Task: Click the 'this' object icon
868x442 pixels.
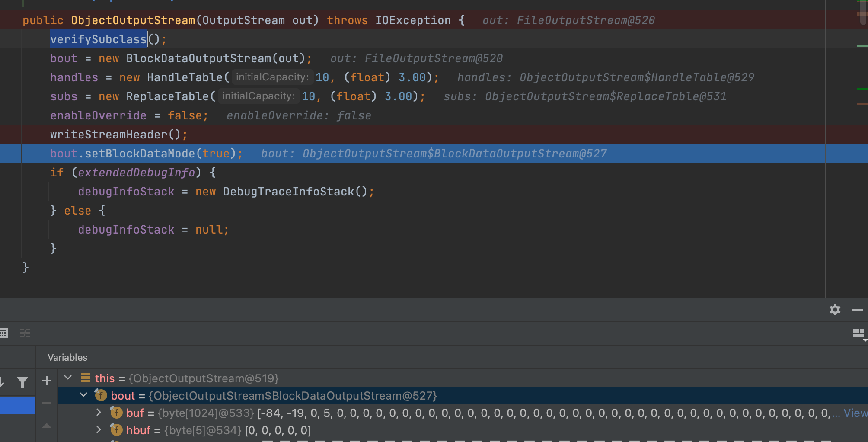Action: coord(86,378)
